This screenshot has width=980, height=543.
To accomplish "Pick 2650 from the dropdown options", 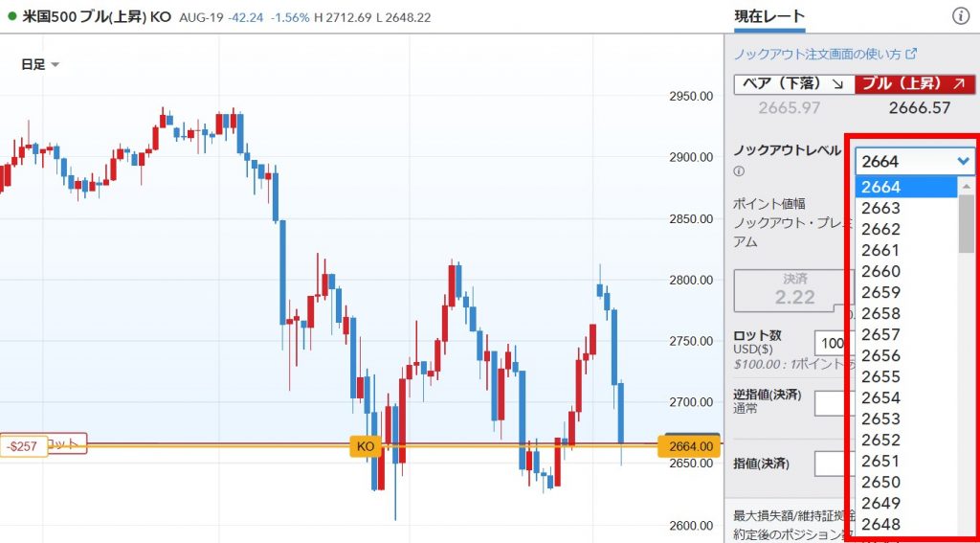I will pos(880,482).
